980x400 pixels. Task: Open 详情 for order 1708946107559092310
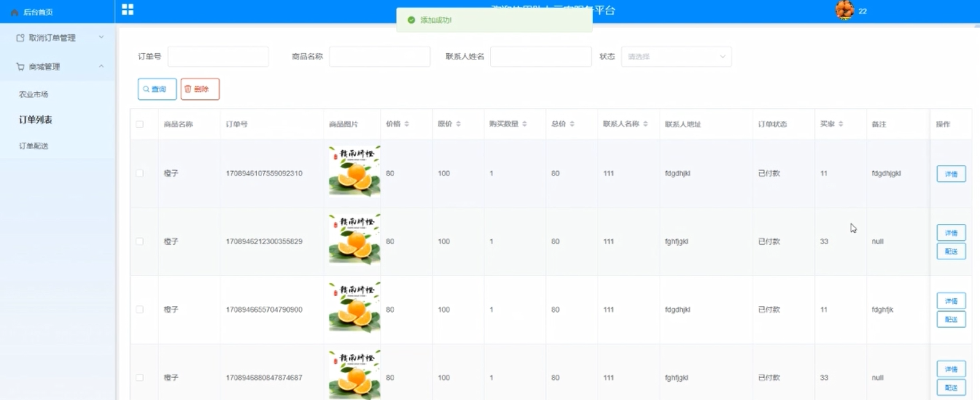coord(951,174)
